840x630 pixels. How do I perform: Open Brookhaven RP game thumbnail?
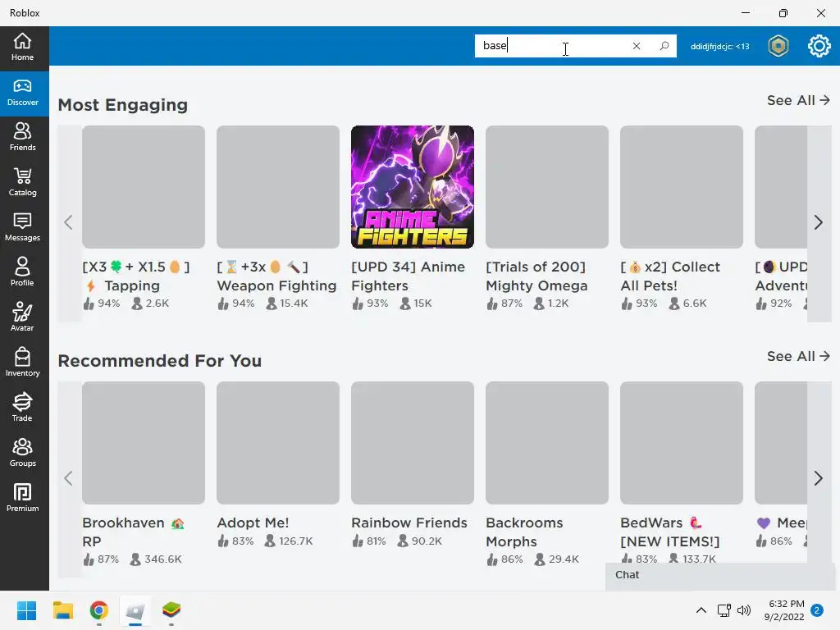pyautogui.click(x=144, y=443)
